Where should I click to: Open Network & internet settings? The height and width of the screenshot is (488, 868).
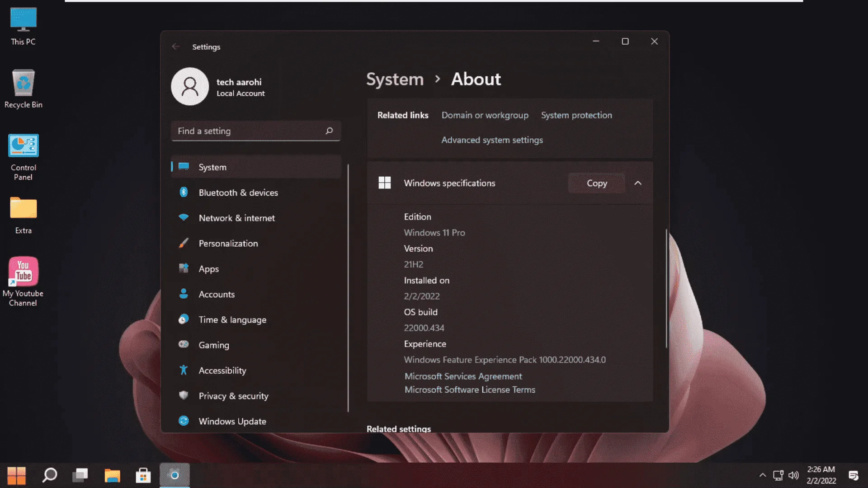256,218
